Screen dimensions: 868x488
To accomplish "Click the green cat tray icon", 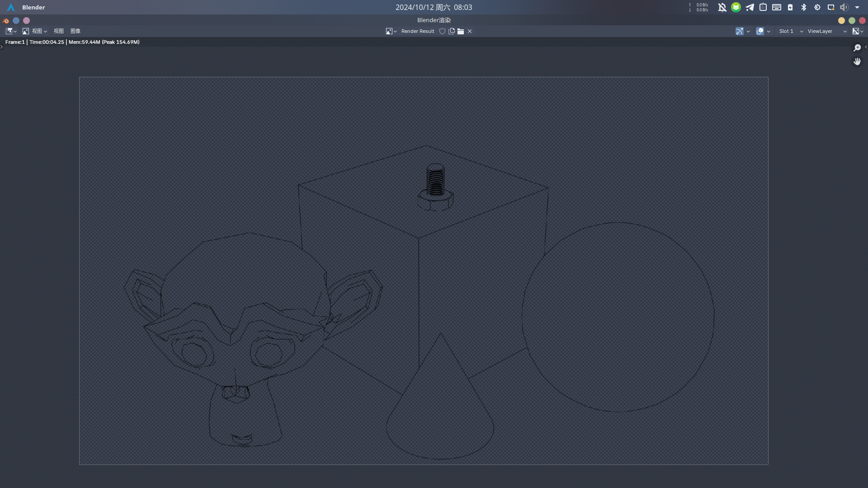I will [x=736, y=7].
